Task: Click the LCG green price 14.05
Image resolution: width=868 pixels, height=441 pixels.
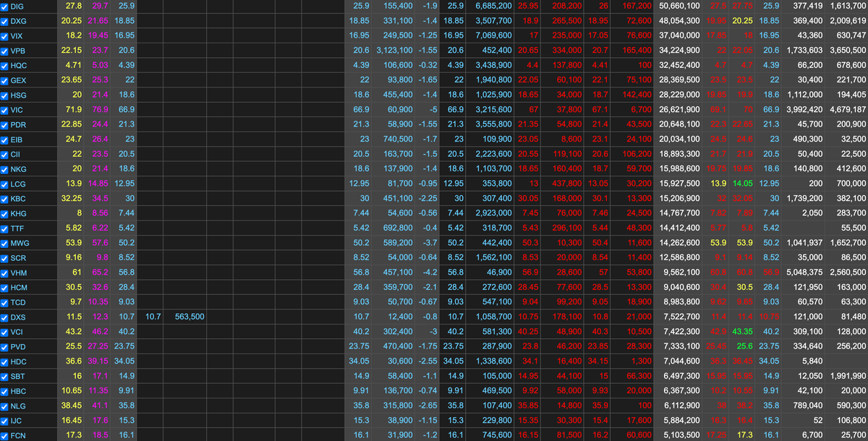Action: [x=742, y=184]
